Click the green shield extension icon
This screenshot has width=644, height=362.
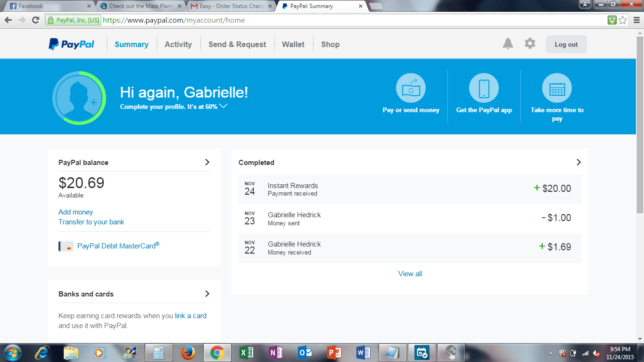point(612,20)
